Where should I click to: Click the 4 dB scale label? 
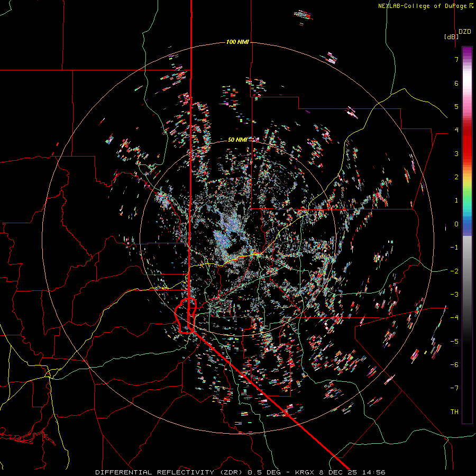click(456, 130)
